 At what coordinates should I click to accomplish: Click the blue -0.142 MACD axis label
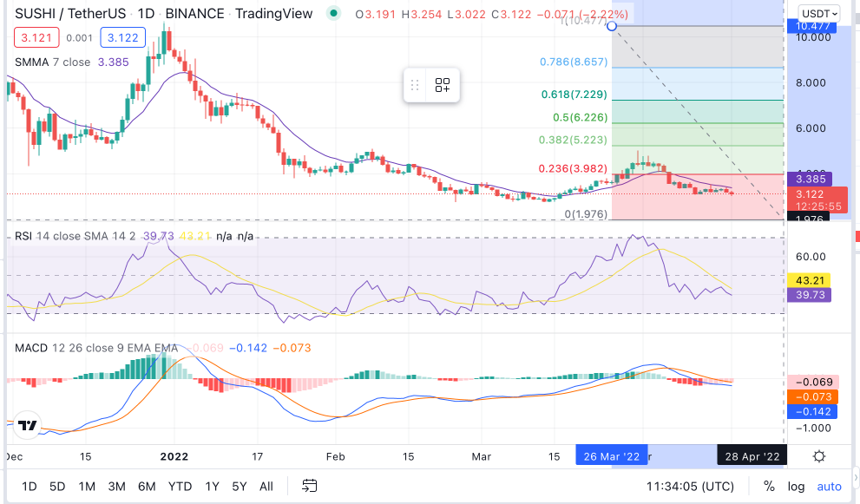(x=813, y=411)
